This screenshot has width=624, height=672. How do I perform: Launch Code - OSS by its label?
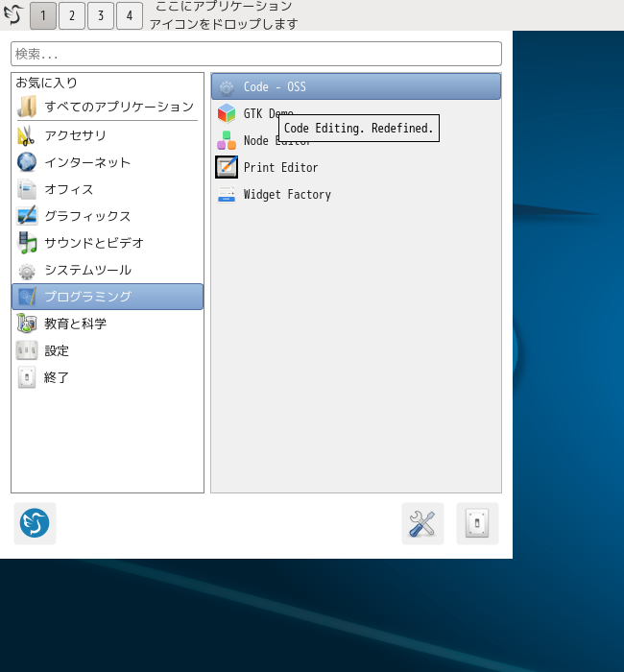[x=275, y=87]
